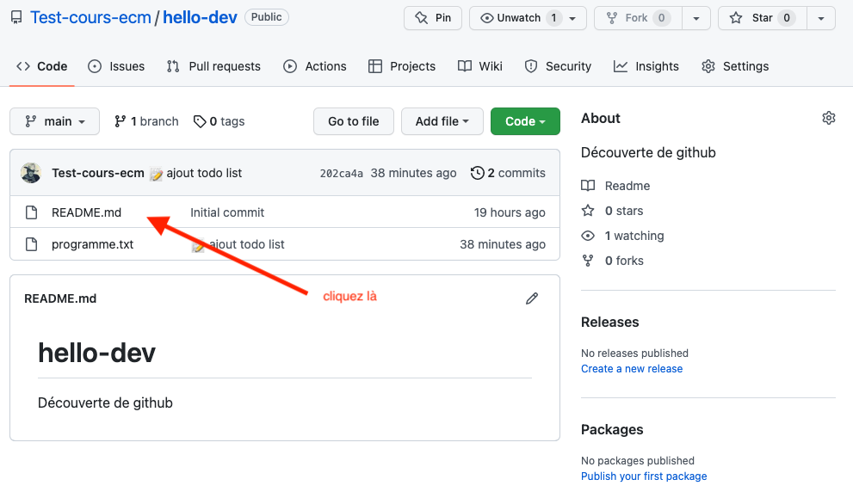Expand the dropdown arrow next to Star
Screen dimensions: 853x504
821,18
